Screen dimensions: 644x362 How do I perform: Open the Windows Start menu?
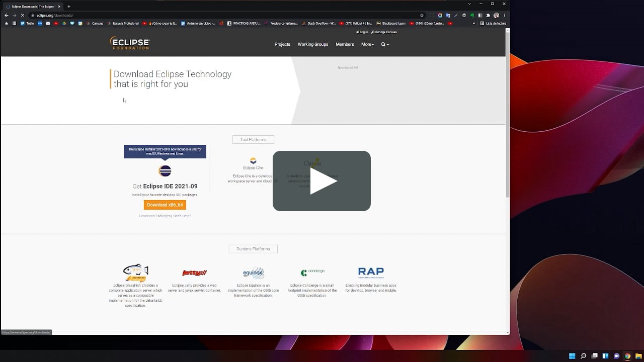pyautogui.click(x=572, y=356)
